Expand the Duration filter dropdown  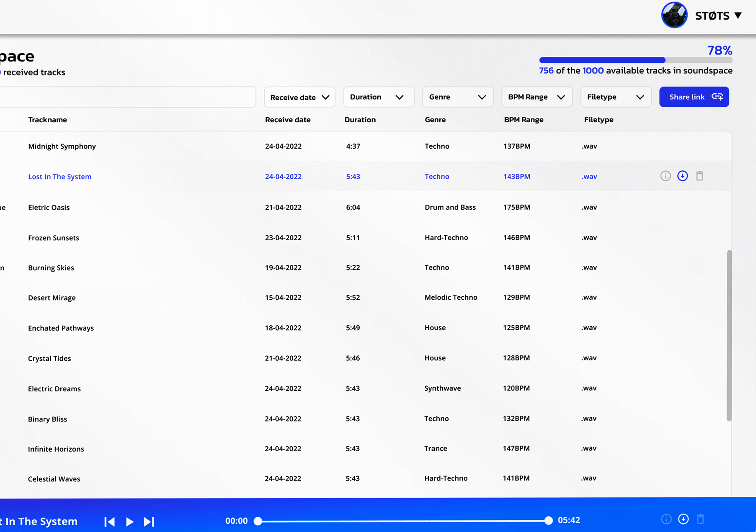(x=378, y=97)
